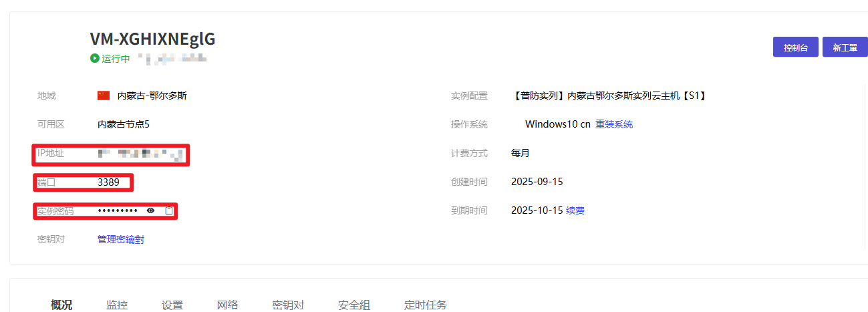
Task: Click the port number 3389
Action: coord(107,182)
